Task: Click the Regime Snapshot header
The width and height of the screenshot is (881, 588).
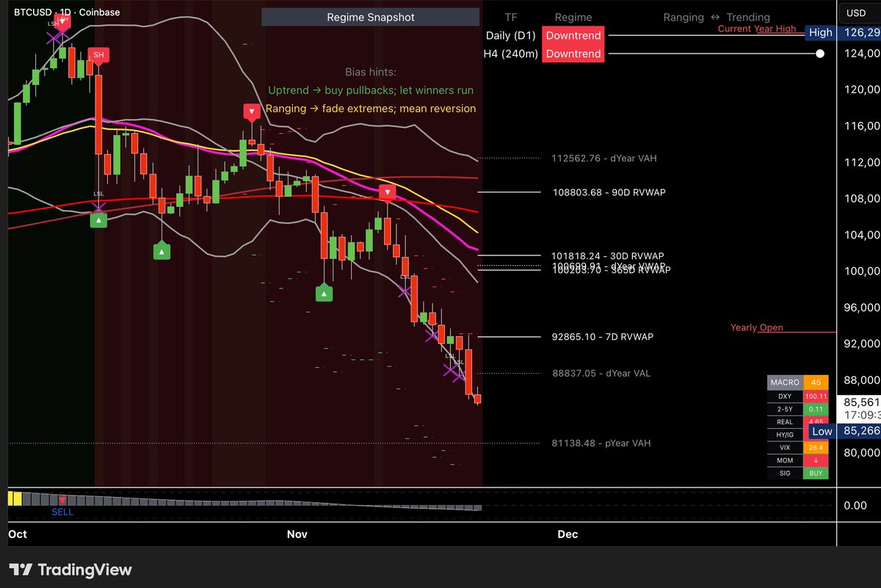Action: click(x=371, y=17)
